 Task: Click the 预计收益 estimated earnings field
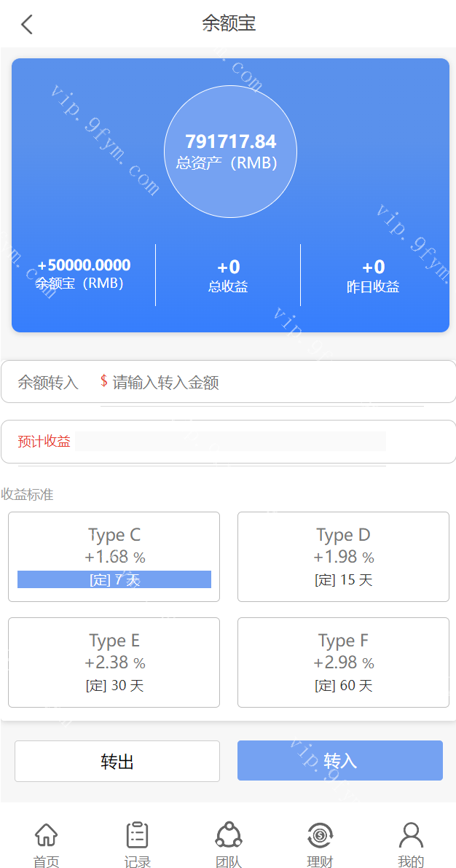(229, 442)
